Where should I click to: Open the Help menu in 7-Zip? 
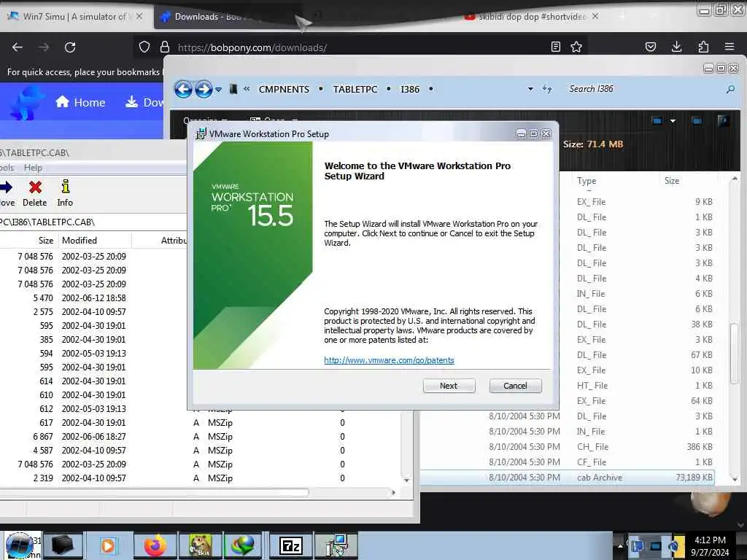33,168
